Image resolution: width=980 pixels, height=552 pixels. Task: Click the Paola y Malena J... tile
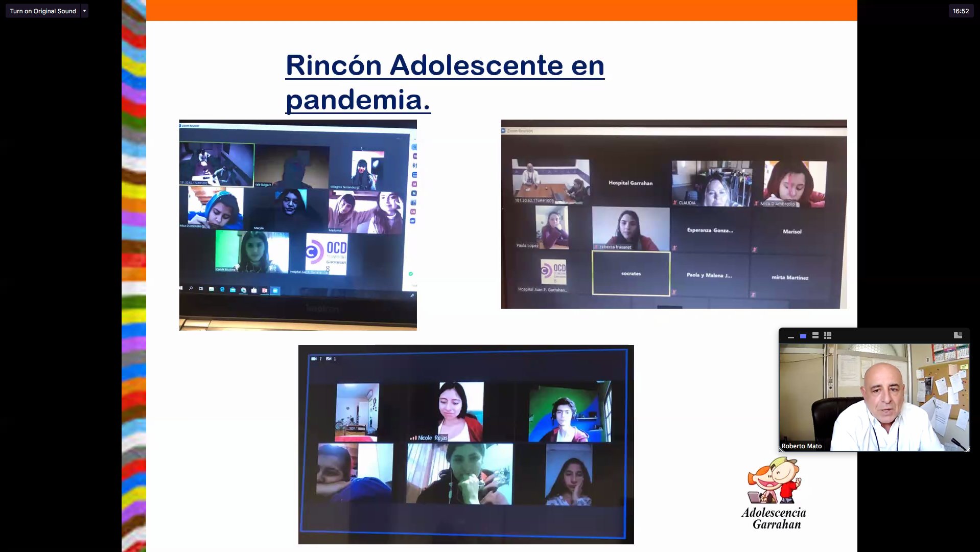click(709, 275)
